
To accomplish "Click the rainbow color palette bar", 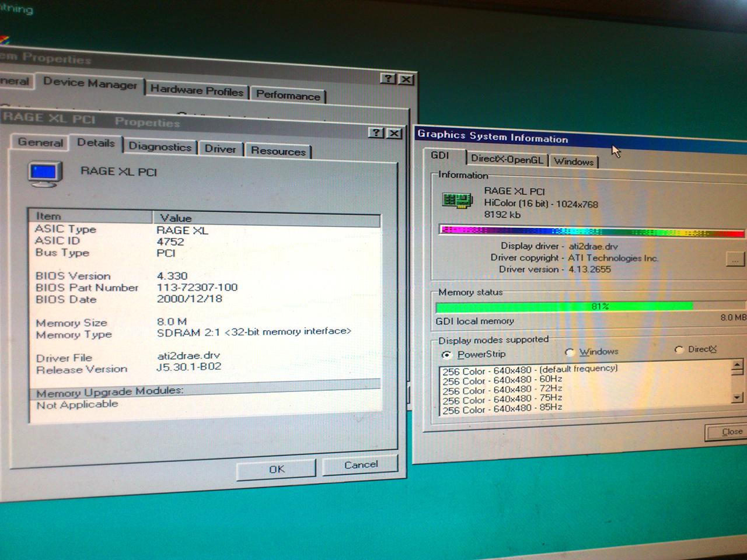I will tap(592, 231).
